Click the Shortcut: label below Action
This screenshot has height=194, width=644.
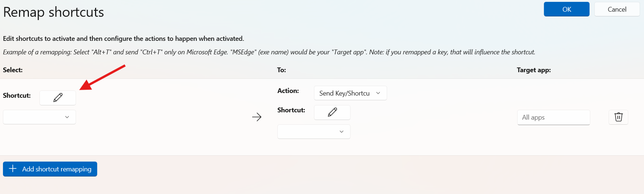[x=291, y=110]
